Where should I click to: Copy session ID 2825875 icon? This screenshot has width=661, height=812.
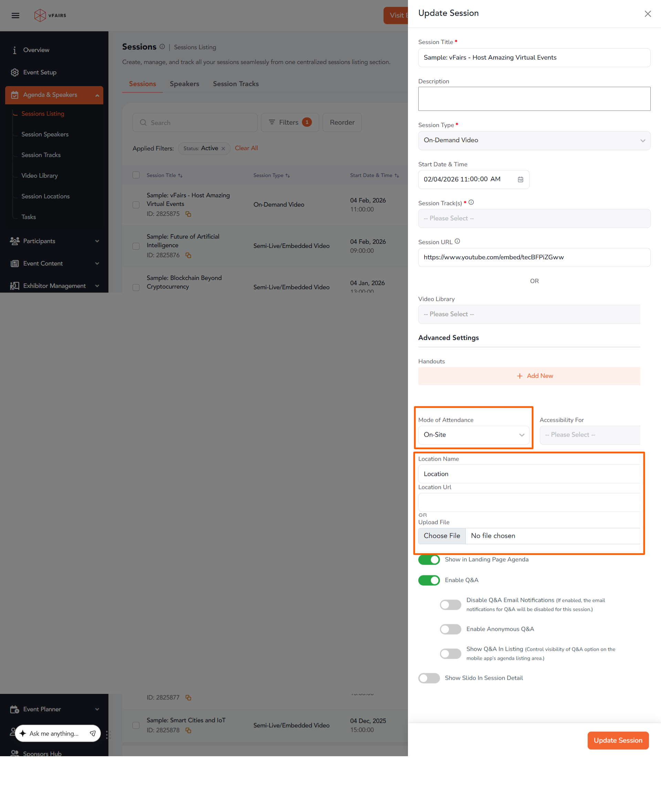click(x=188, y=214)
